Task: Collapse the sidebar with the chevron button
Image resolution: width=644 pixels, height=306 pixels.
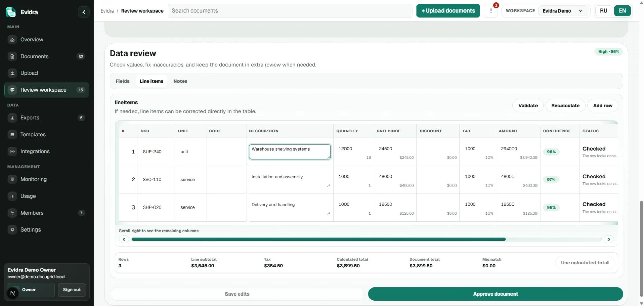Action: click(x=84, y=12)
